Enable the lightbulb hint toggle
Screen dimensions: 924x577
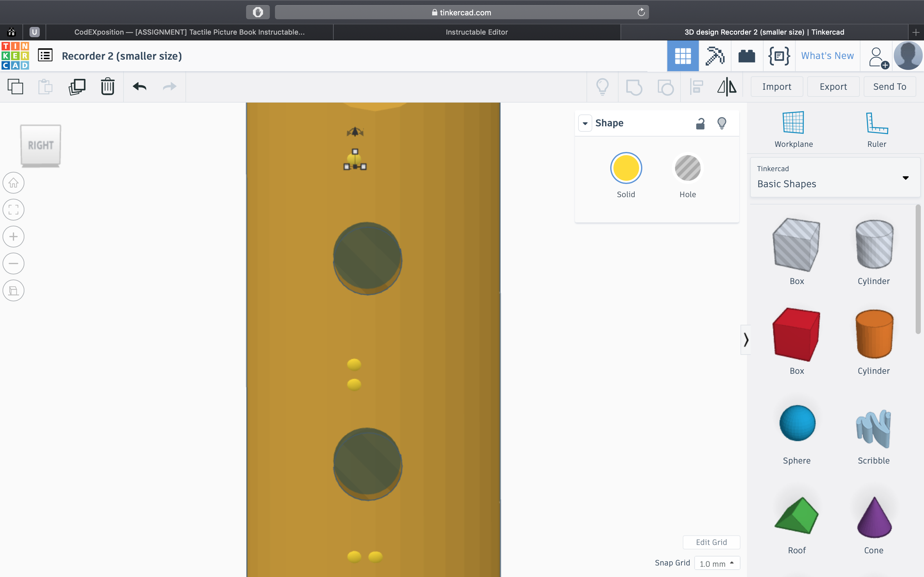click(x=722, y=123)
